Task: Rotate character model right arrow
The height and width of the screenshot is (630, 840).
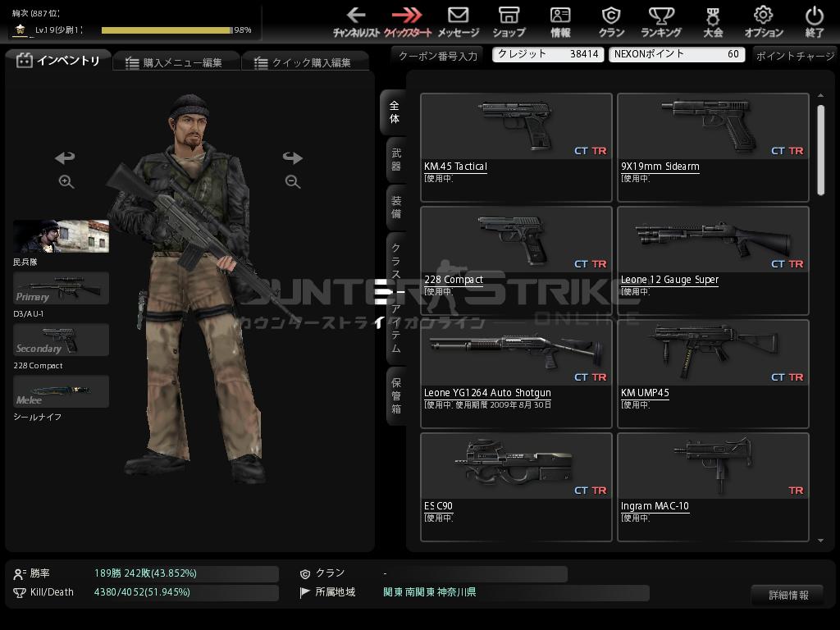Action: pos(293,157)
